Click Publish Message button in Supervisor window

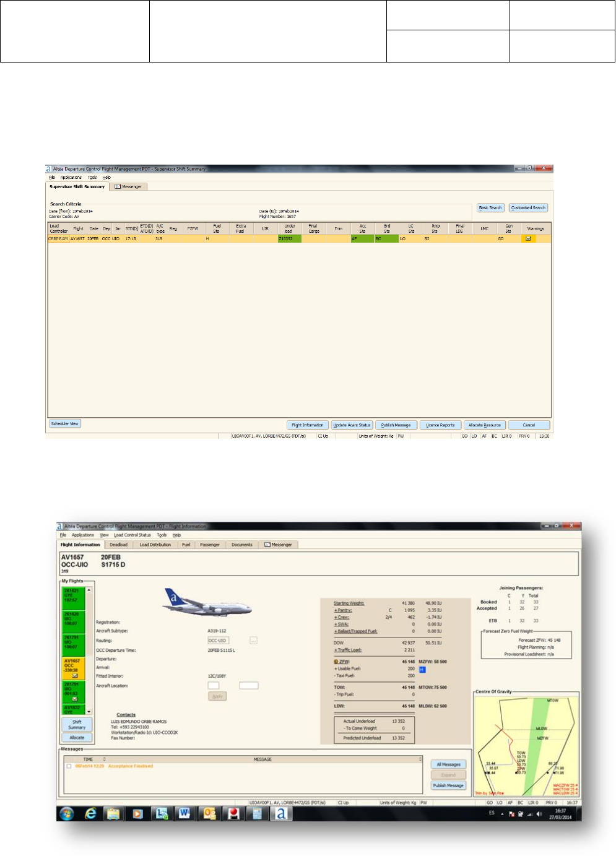pyautogui.click(x=396, y=425)
